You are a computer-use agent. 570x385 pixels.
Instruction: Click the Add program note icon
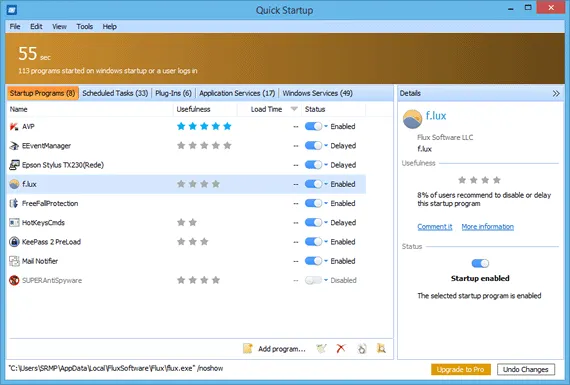pos(248,349)
